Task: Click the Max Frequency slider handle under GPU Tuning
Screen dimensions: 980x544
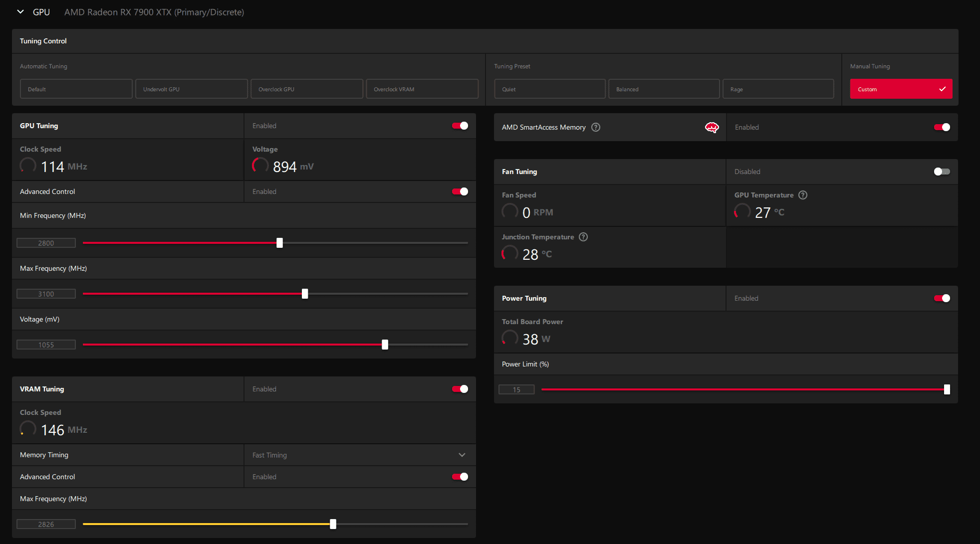Action: 305,294
